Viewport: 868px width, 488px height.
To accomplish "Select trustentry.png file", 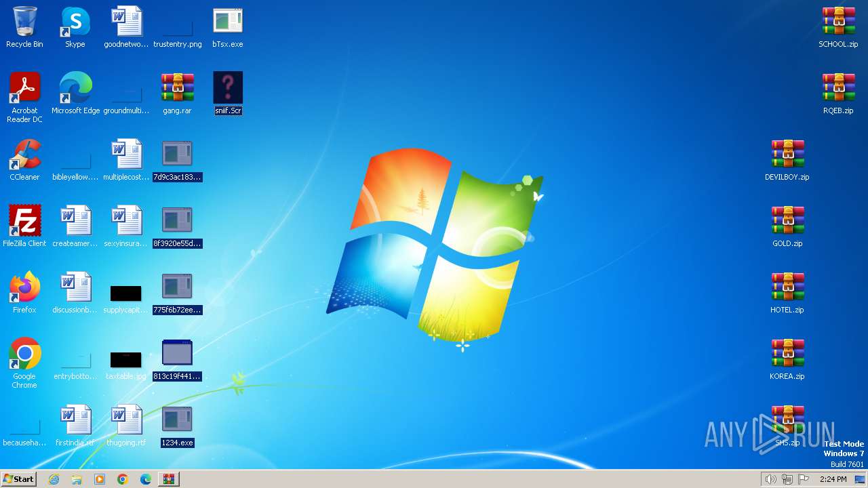I will pyautogui.click(x=178, y=27).
